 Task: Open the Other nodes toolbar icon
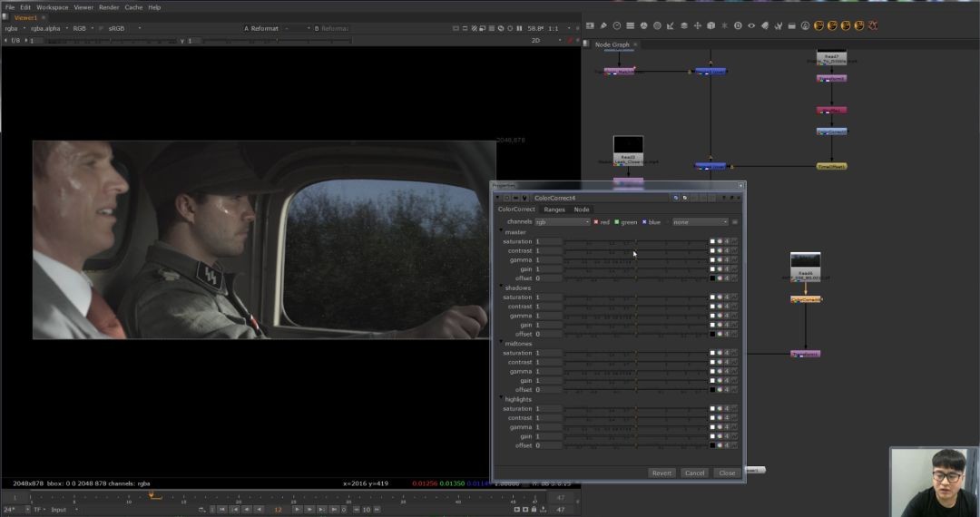click(792, 25)
